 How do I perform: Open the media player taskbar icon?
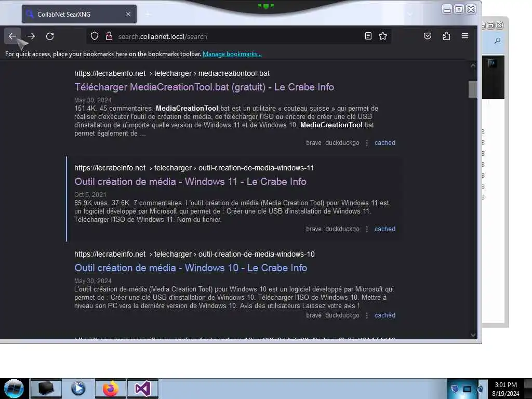(x=78, y=389)
